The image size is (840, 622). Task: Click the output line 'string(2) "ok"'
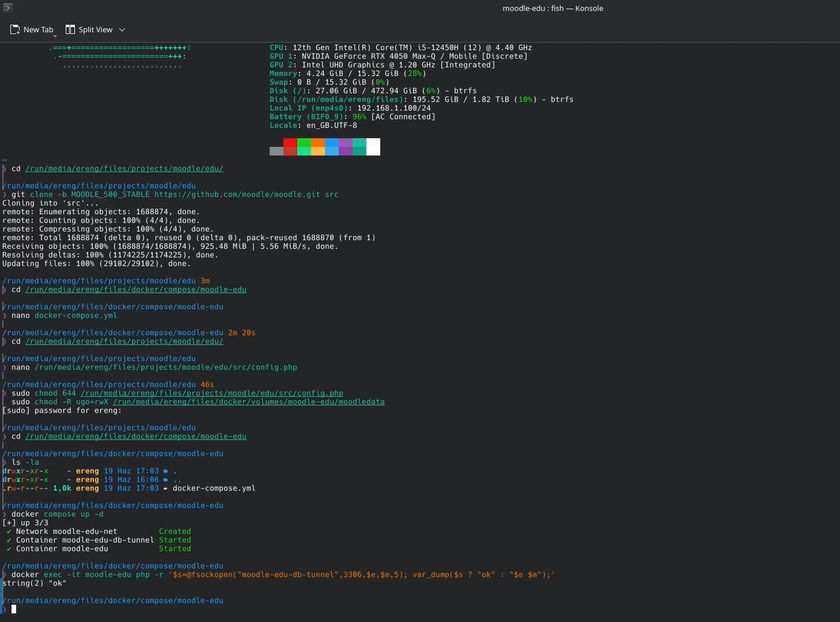(x=35, y=583)
